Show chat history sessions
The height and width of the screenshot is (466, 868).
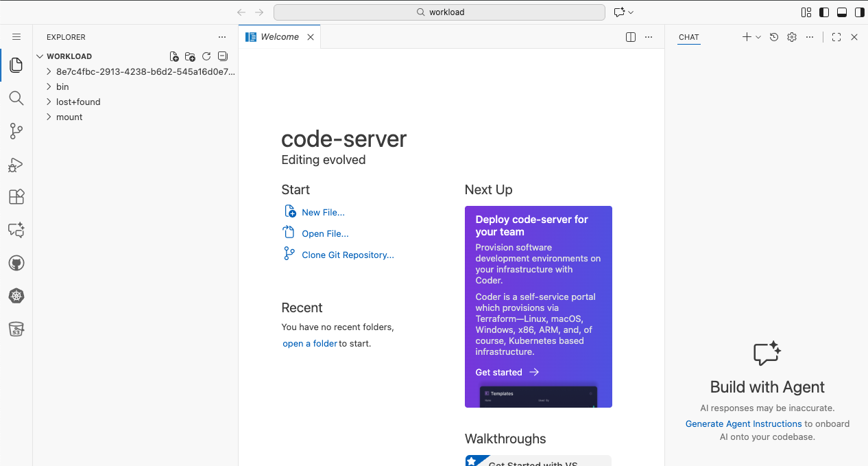[774, 37]
